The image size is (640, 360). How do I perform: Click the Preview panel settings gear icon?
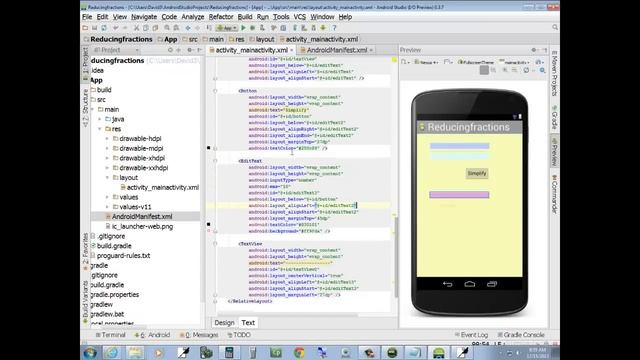point(533,50)
